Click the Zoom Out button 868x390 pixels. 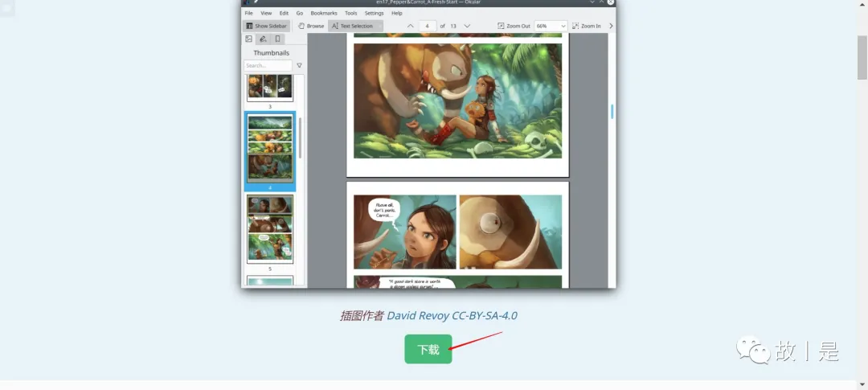coord(514,26)
